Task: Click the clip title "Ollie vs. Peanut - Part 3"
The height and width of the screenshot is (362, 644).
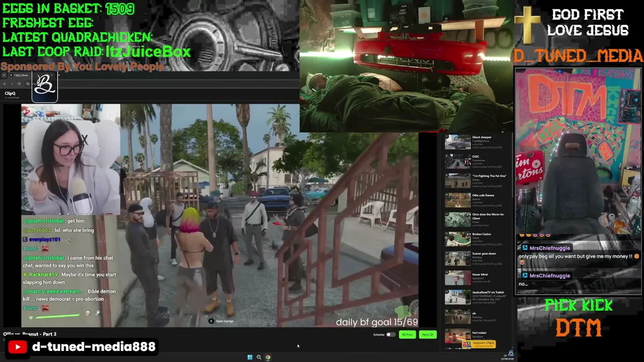Action: 30,334
